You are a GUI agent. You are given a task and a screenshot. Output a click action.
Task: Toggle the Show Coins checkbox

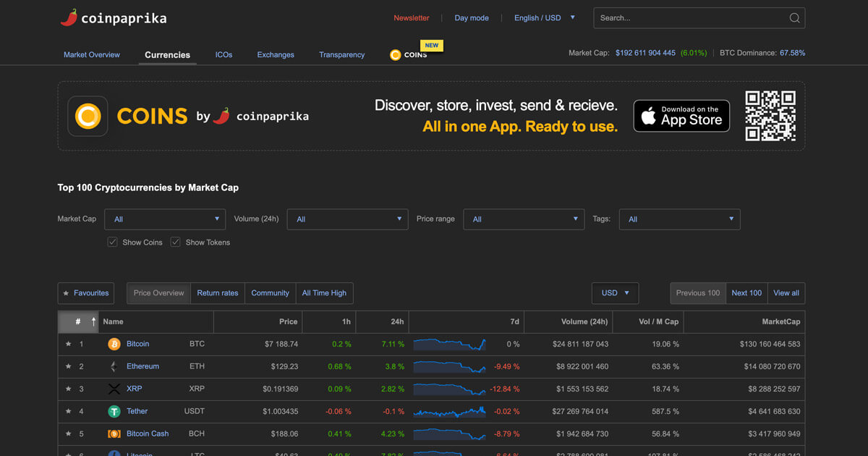112,242
